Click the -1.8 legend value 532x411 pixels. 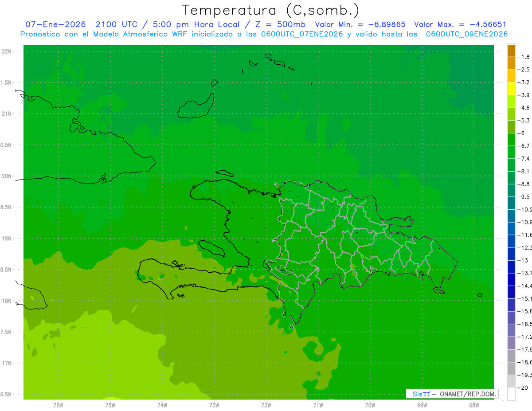click(524, 57)
